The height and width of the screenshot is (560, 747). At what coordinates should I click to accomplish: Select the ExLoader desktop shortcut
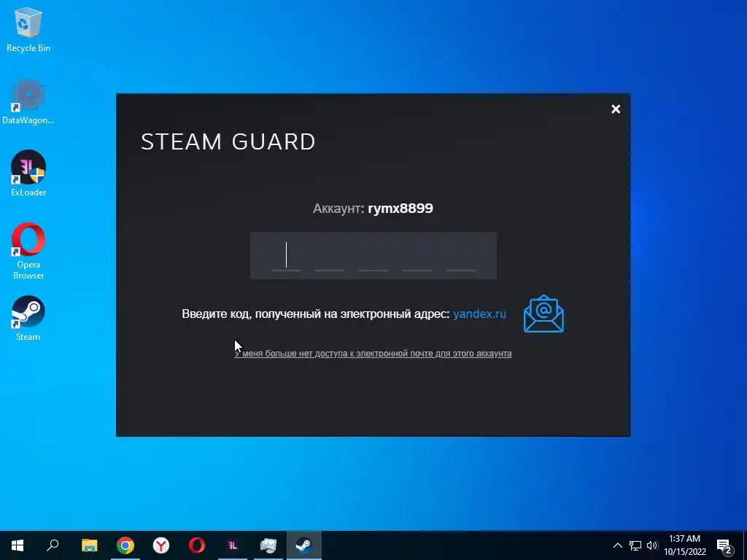click(28, 174)
